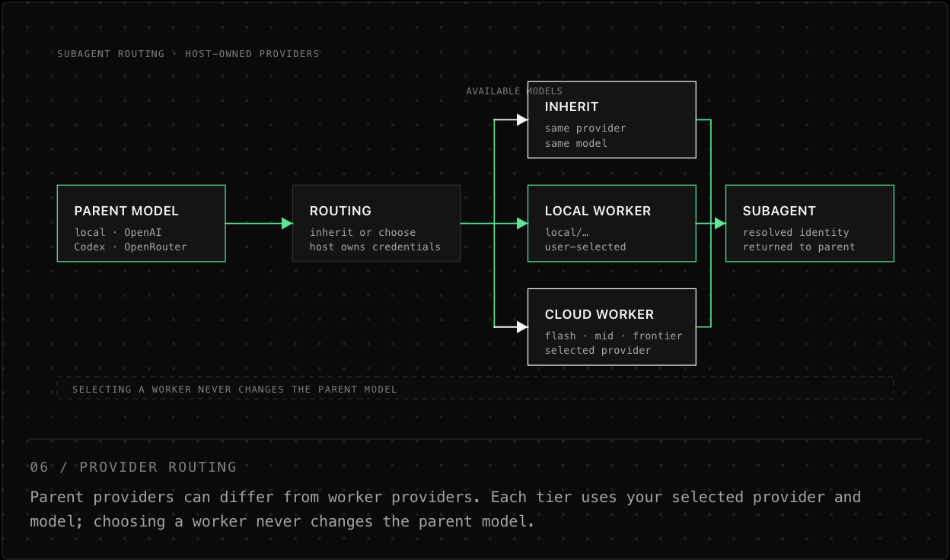Click the 'AVAILABLE MODELS' label
This screenshot has height=560, width=950.
tap(515, 91)
